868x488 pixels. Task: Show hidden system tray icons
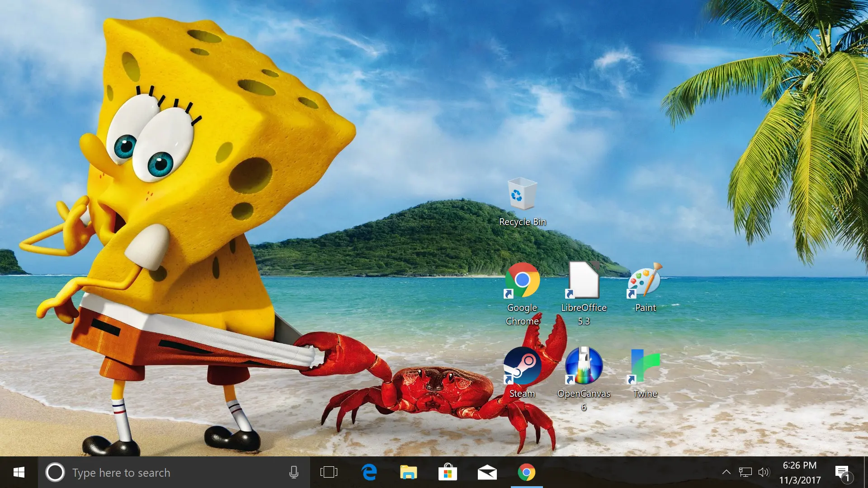726,473
